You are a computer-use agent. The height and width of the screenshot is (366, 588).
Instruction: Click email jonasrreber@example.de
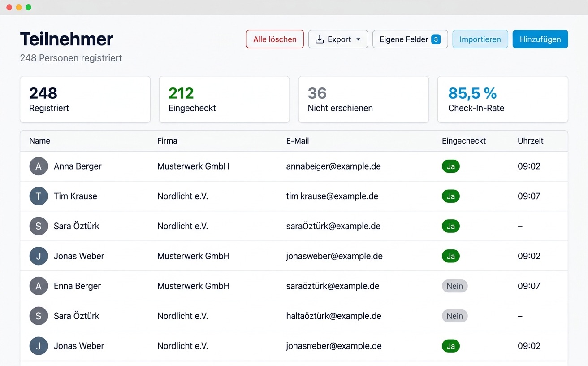pos(334,346)
